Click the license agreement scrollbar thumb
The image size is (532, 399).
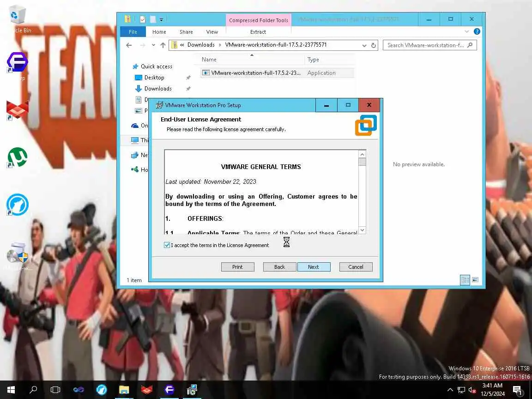pos(362,162)
